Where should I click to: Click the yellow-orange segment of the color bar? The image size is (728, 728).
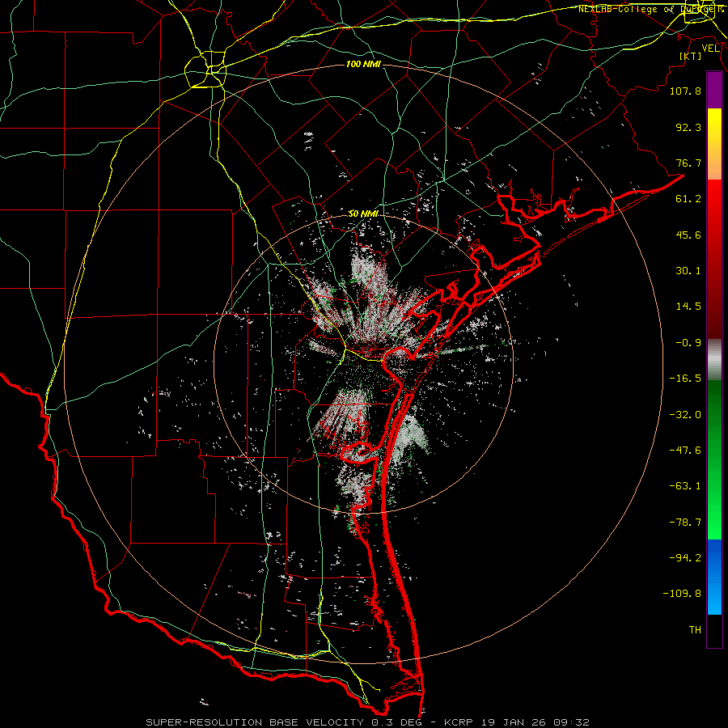pyautogui.click(x=714, y=144)
